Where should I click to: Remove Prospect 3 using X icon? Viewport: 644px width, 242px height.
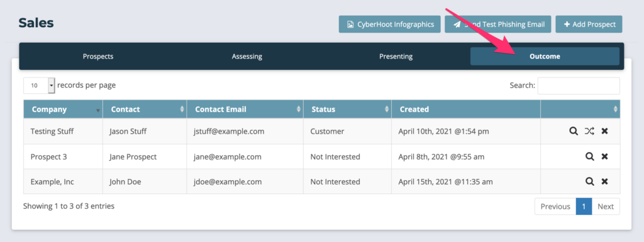[x=604, y=156]
